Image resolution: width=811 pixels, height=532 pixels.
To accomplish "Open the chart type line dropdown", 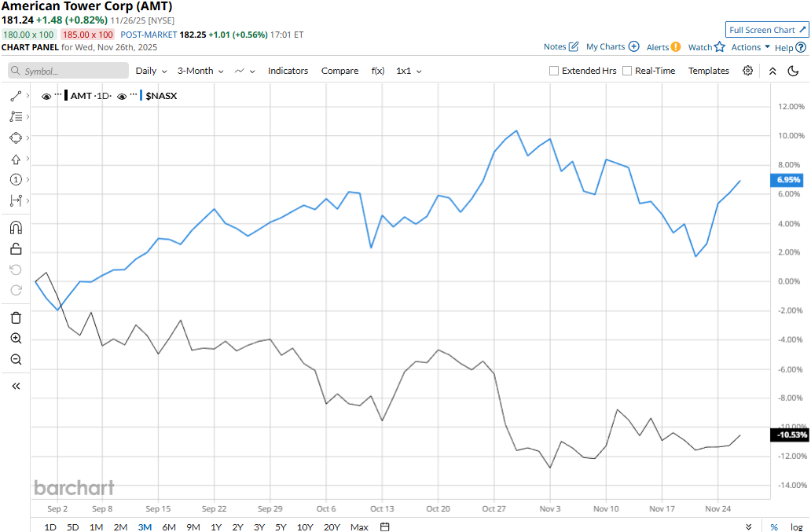I will (244, 71).
